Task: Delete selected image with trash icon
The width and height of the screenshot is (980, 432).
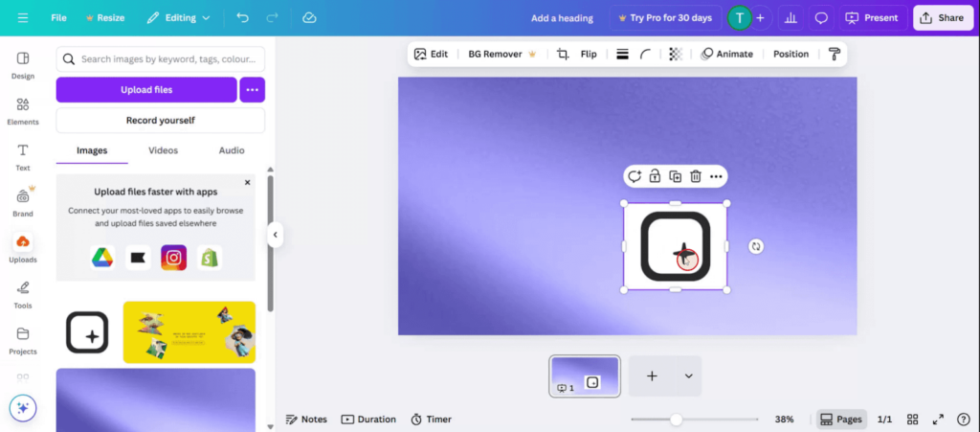Action: [x=696, y=176]
